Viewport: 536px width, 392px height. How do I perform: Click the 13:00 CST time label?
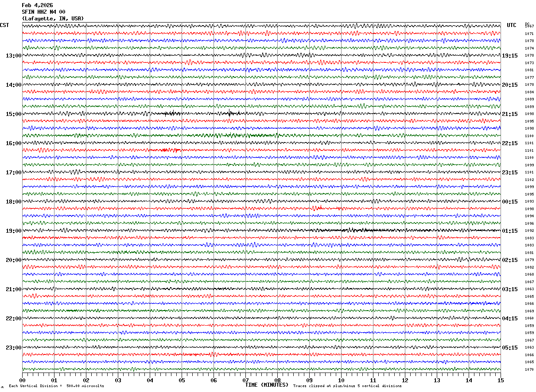click(x=13, y=56)
